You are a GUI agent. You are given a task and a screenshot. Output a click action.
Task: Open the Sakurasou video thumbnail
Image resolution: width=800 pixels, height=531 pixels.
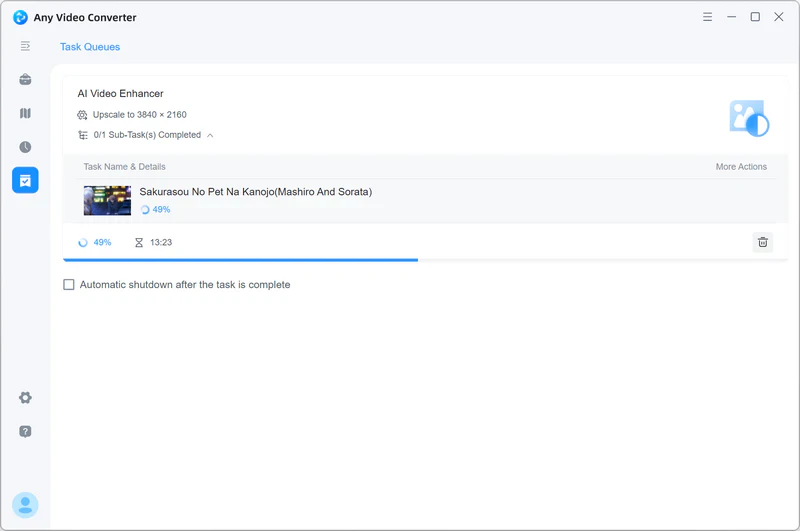107,201
